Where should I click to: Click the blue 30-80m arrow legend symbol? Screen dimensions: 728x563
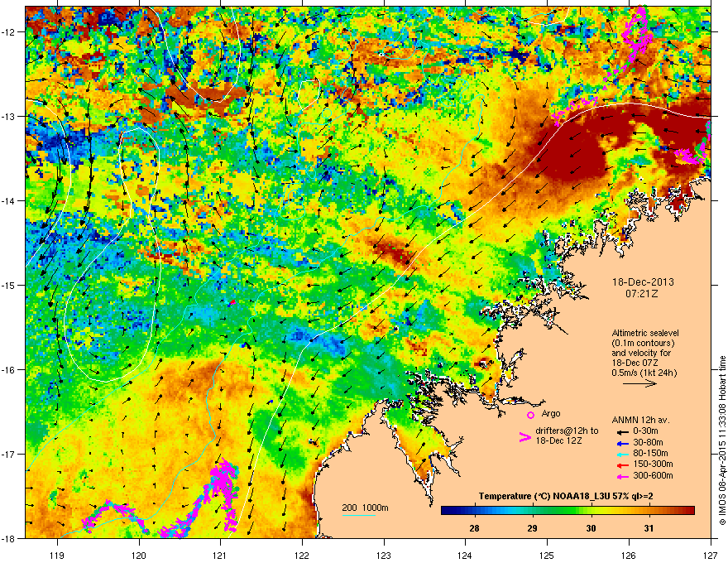[x=624, y=443]
